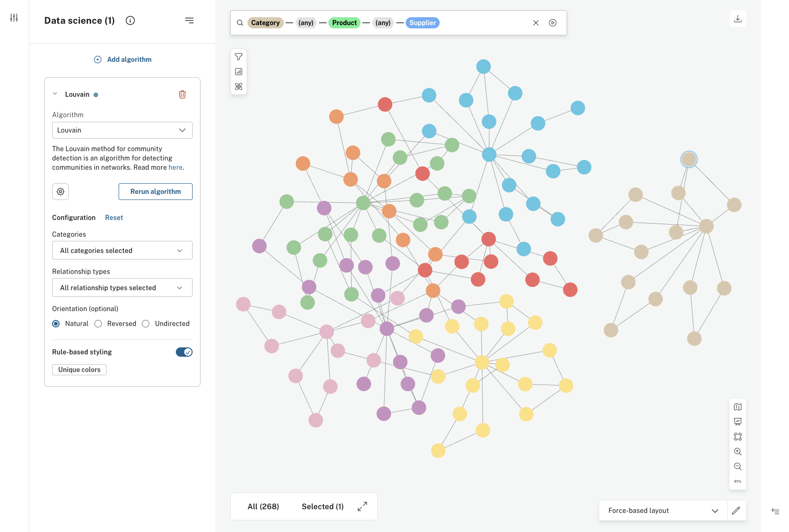Reset the configuration

pyautogui.click(x=114, y=218)
